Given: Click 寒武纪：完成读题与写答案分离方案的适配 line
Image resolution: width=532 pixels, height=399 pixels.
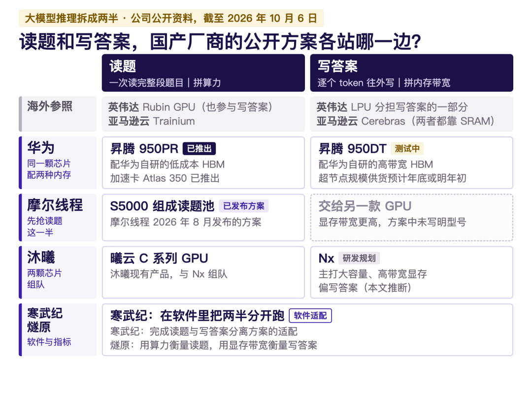Looking at the screenshot, I should pyautogui.click(x=203, y=332).
